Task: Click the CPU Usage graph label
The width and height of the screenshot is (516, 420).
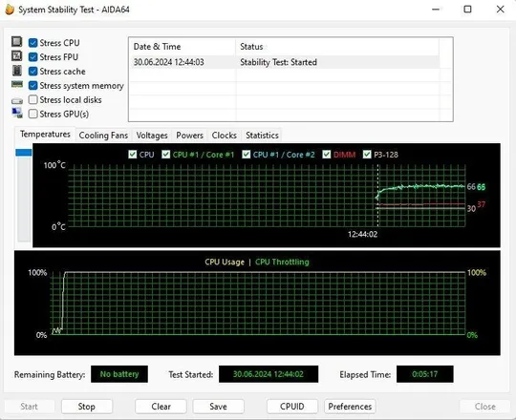Action: click(225, 262)
